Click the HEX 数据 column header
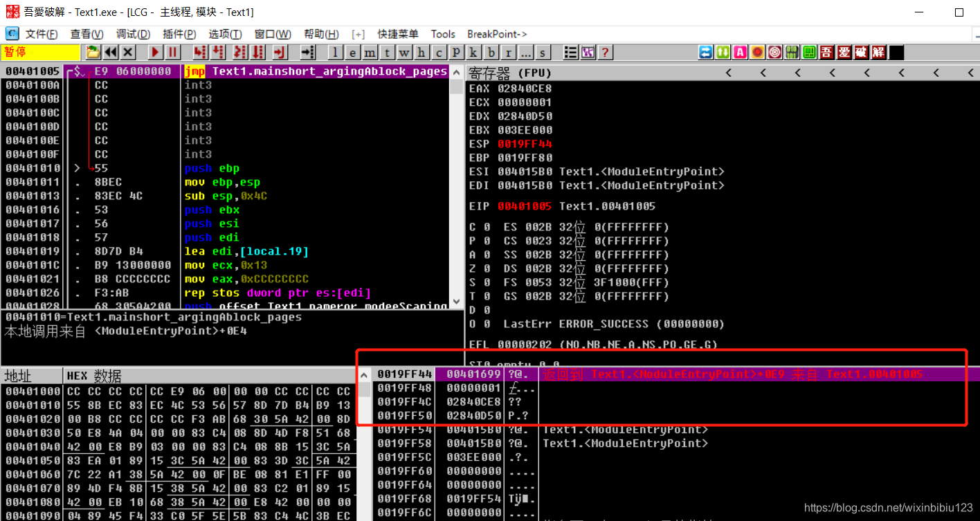 pos(94,376)
